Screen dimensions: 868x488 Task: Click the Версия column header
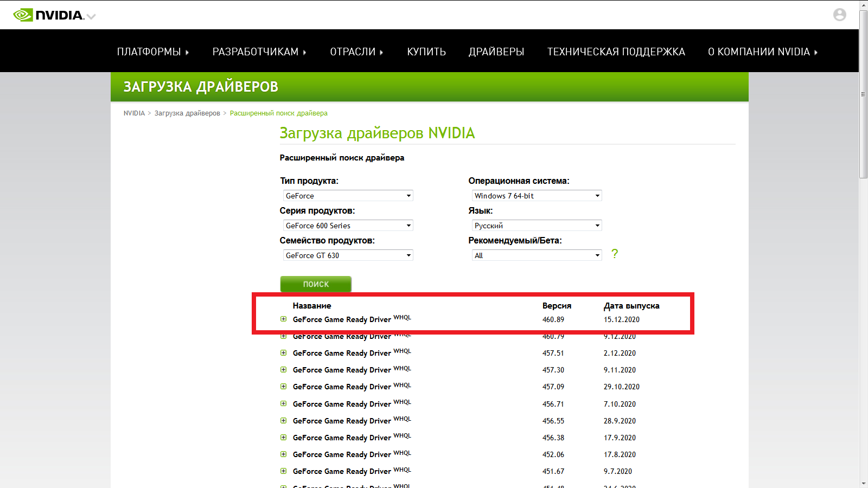557,306
